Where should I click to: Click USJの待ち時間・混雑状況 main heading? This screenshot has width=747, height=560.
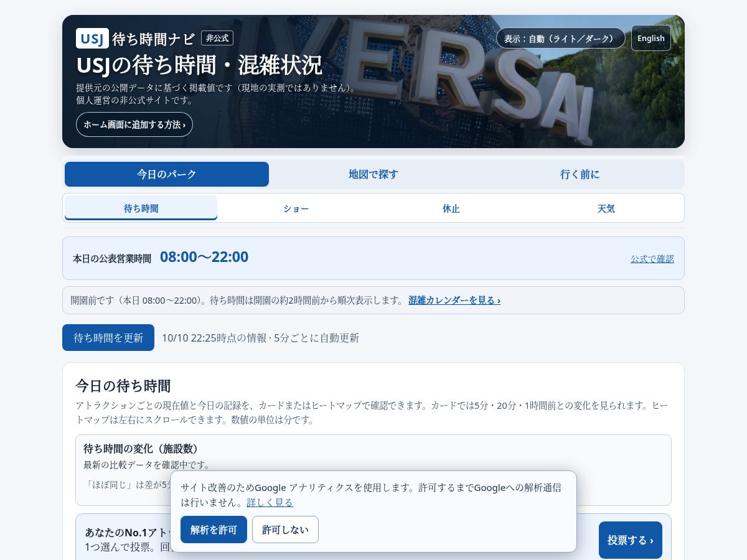pyautogui.click(x=199, y=65)
